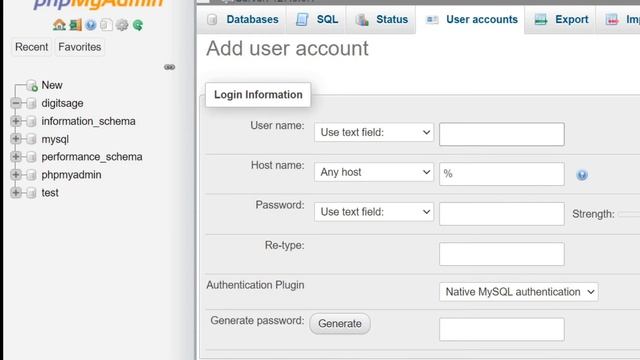
Task: Click the information_schema database icon
Action: pos(31,121)
